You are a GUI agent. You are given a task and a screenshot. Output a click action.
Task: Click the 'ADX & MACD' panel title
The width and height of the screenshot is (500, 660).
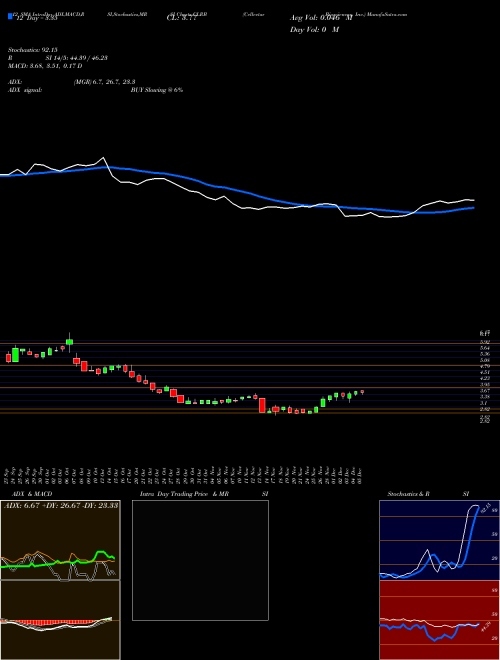coord(32,494)
